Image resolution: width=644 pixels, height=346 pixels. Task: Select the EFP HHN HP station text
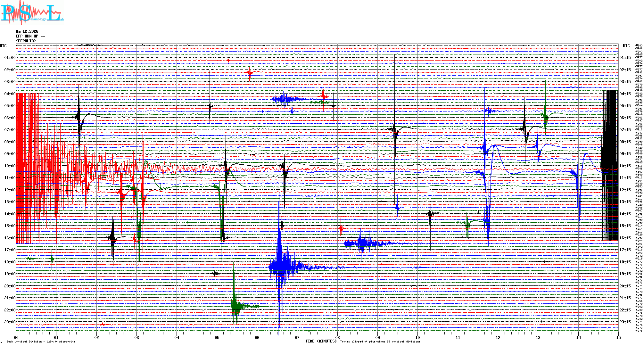(30, 36)
